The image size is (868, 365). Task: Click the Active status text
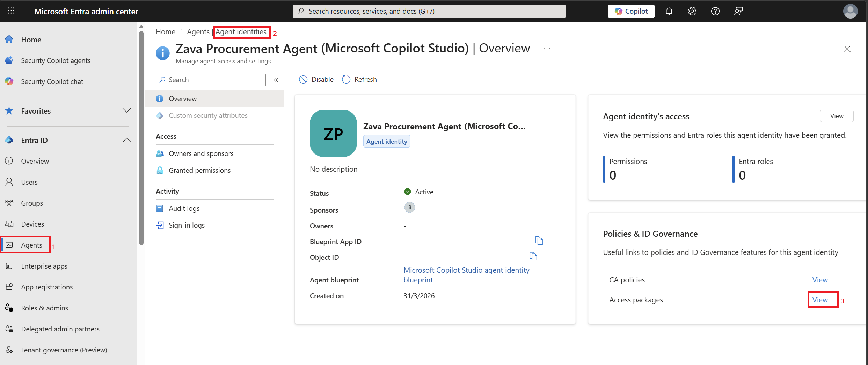(x=424, y=192)
